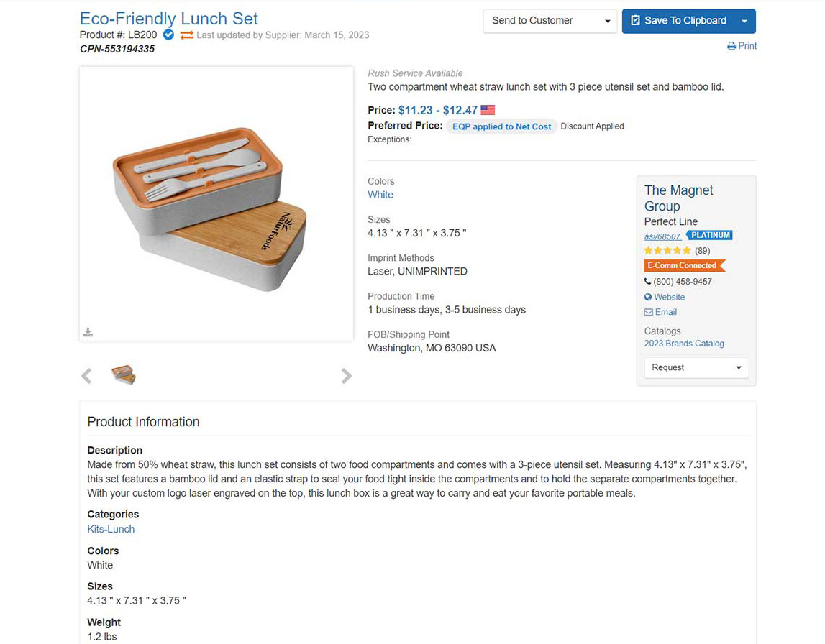The width and height of the screenshot is (825, 644).
Task: Click the verified checkmark badge beside LB200
Action: pos(168,34)
